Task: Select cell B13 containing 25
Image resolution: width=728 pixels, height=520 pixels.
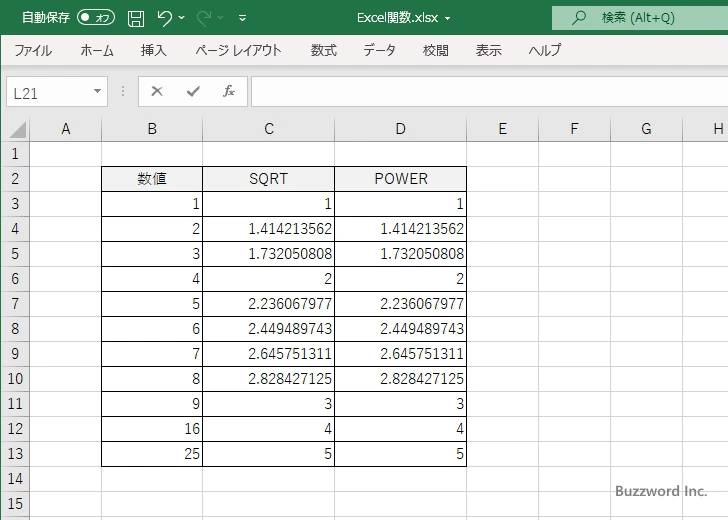Action: pyautogui.click(x=152, y=454)
